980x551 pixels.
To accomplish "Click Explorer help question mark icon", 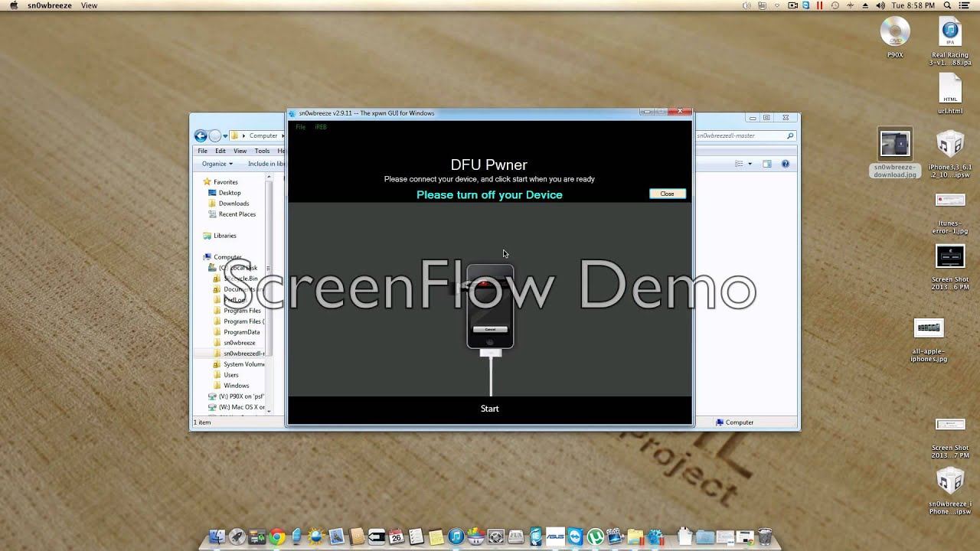I will click(786, 164).
